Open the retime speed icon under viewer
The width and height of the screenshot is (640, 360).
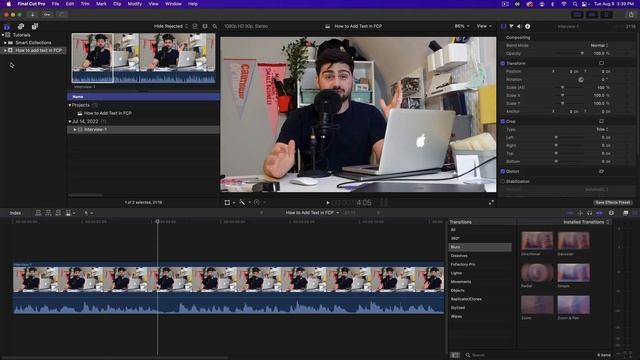tap(257, 202)
